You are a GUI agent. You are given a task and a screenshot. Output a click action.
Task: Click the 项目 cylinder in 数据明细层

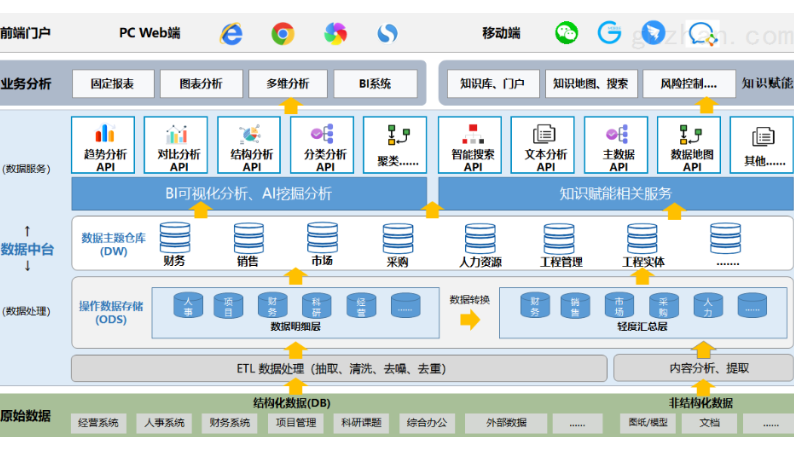[228, 305]
